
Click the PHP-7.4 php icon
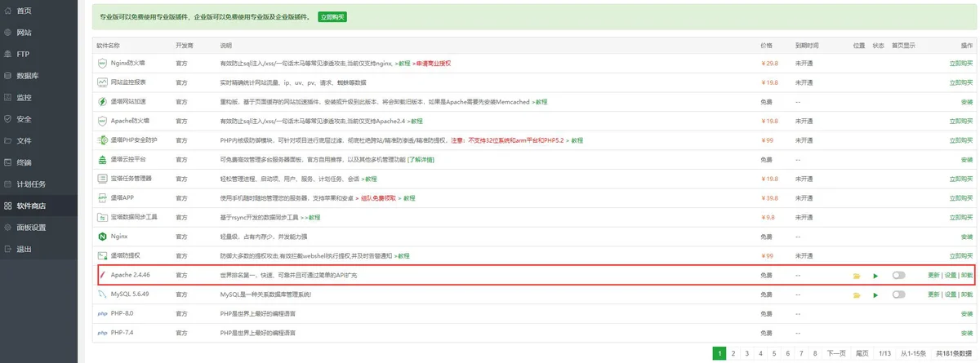coord(103,334)
